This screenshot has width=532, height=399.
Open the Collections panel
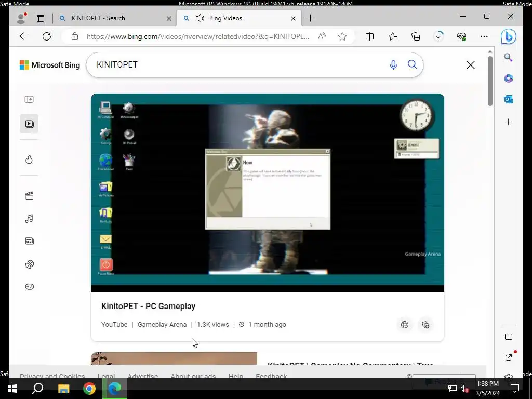[x=416, y=36]
